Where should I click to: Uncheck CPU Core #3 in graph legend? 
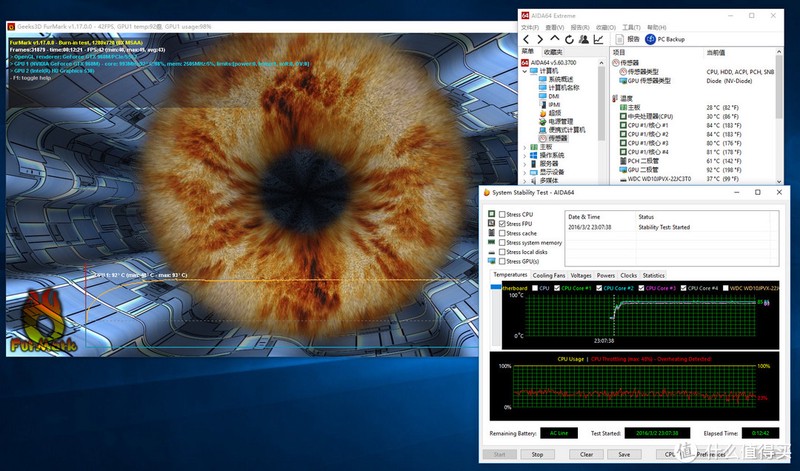[x=641, y=288]
